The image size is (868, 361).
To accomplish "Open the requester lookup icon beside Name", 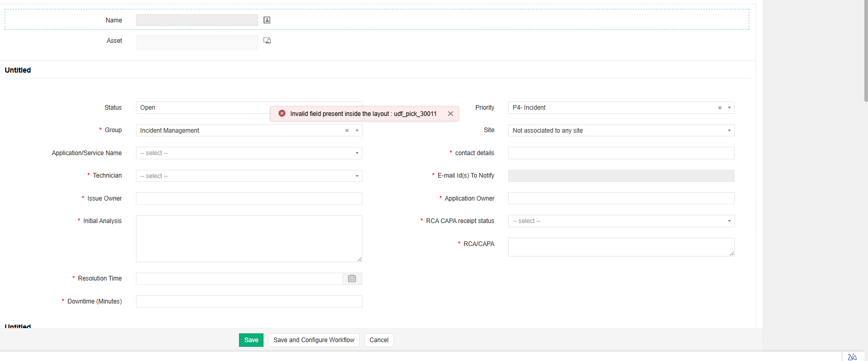I will [267, 20].
